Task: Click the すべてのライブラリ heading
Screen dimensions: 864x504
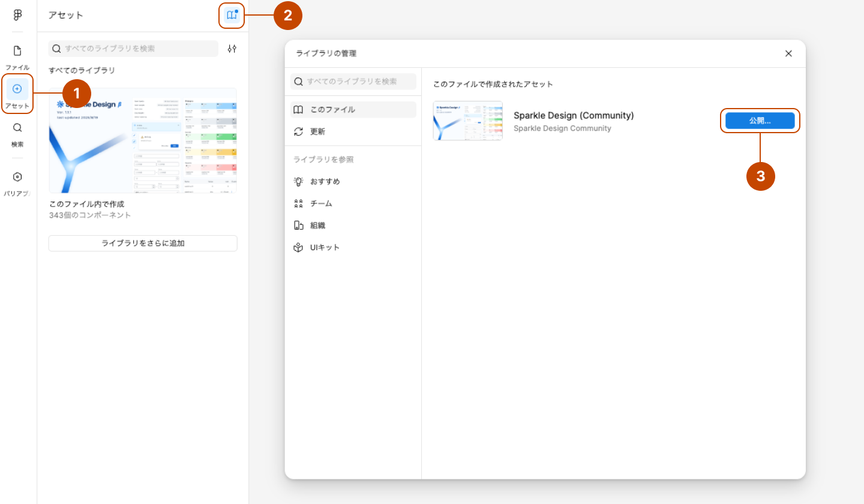Action: click(82, 70)
